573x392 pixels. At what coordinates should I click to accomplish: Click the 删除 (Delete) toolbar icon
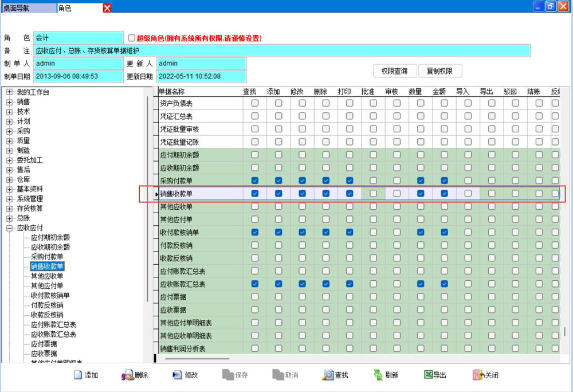(127, 375)
